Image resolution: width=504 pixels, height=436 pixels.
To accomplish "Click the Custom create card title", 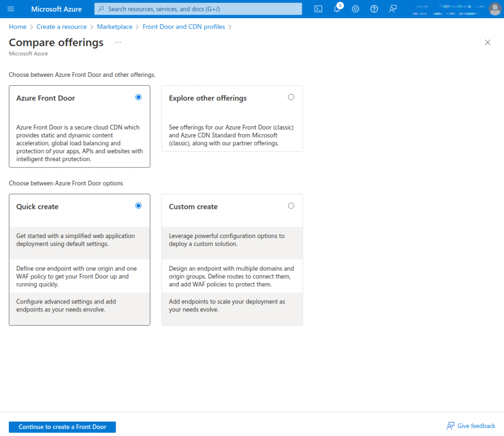I will (x=193, y=206).
